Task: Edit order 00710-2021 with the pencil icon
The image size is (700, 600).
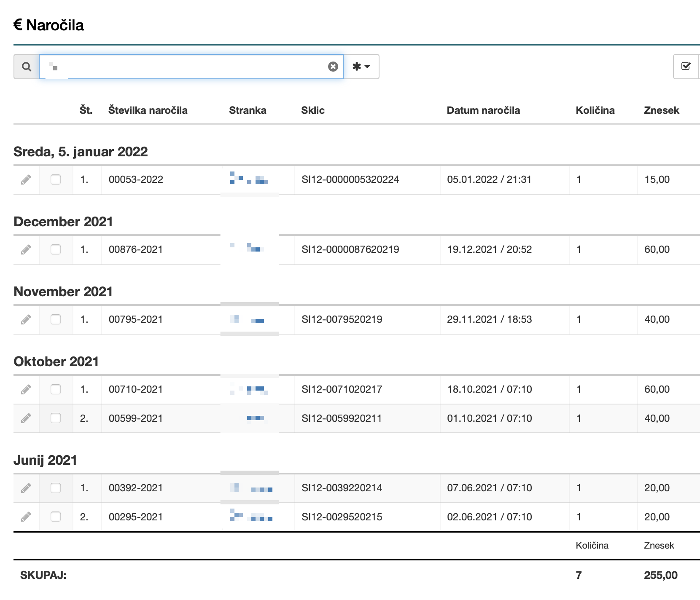Action: click(26, 389)
